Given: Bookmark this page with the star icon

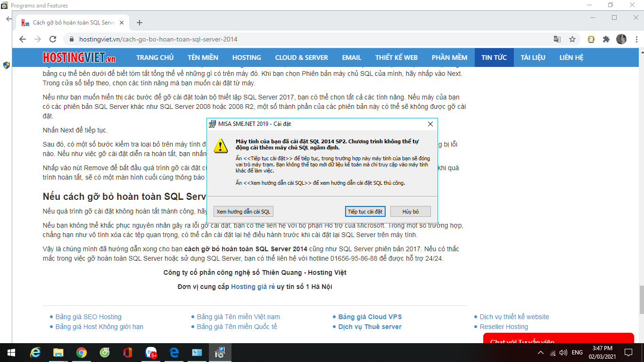Looking at the screenshot, I should click(x=572, y=39).
